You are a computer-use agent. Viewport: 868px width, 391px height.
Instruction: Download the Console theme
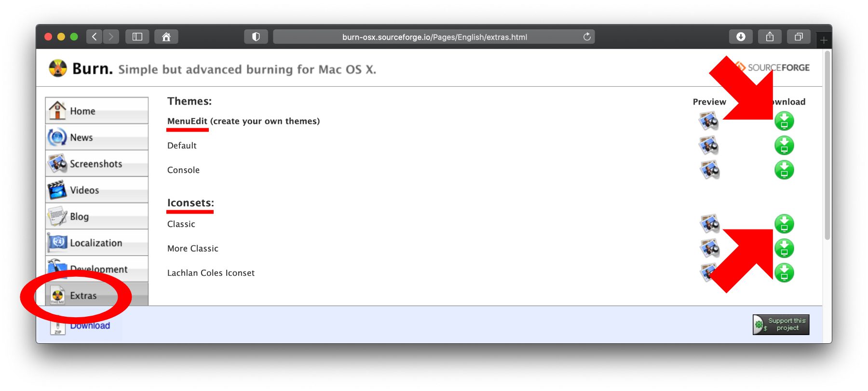[784, 170]
